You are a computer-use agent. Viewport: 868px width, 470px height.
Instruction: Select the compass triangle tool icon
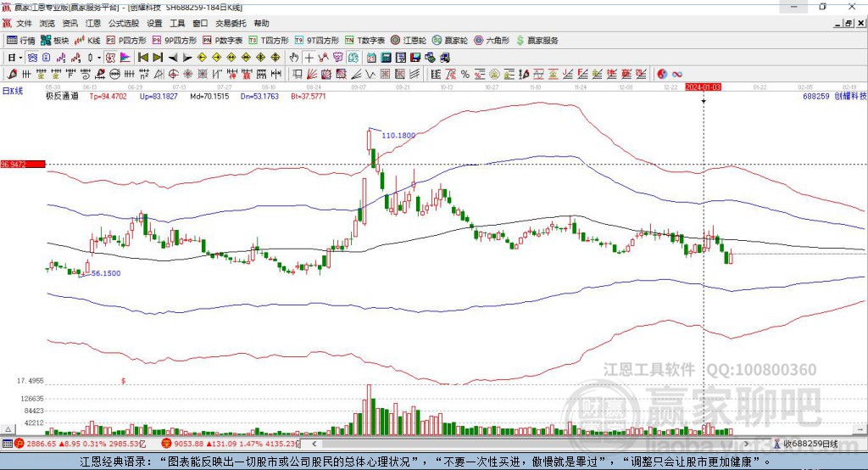[x=159, y=74]
